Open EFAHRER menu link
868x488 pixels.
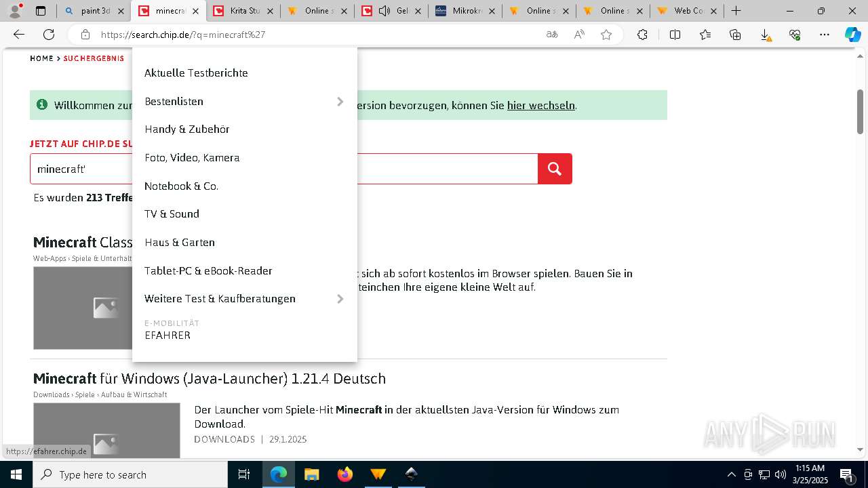click(x=167, y=335)
